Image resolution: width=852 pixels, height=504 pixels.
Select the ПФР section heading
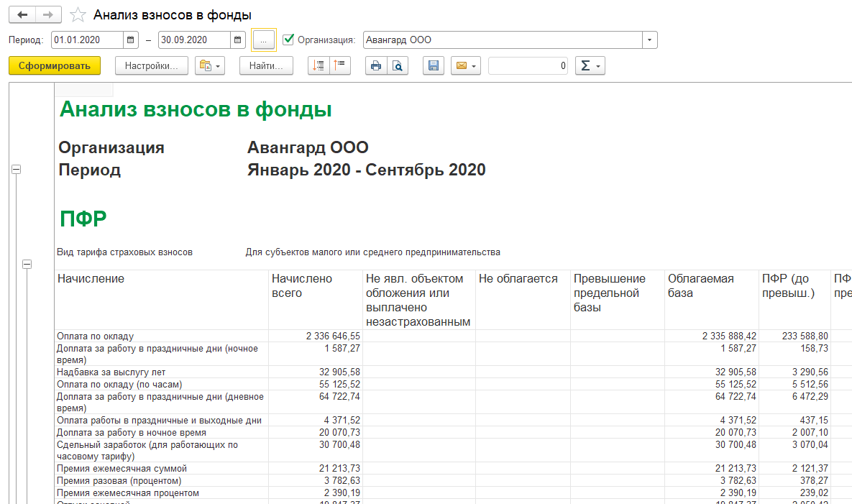coord(83,219)
